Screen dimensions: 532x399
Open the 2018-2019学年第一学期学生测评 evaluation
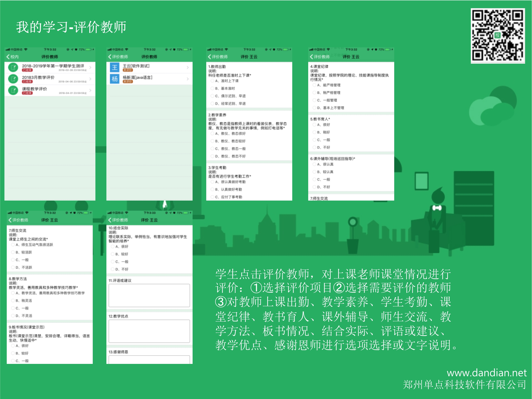click(50, 68)
